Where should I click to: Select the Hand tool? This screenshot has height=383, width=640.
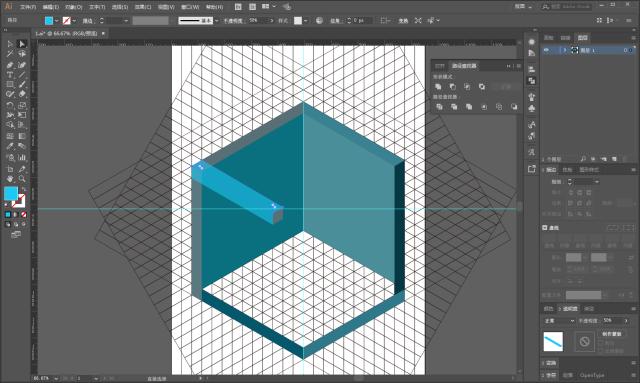click(x=10, y=179)
